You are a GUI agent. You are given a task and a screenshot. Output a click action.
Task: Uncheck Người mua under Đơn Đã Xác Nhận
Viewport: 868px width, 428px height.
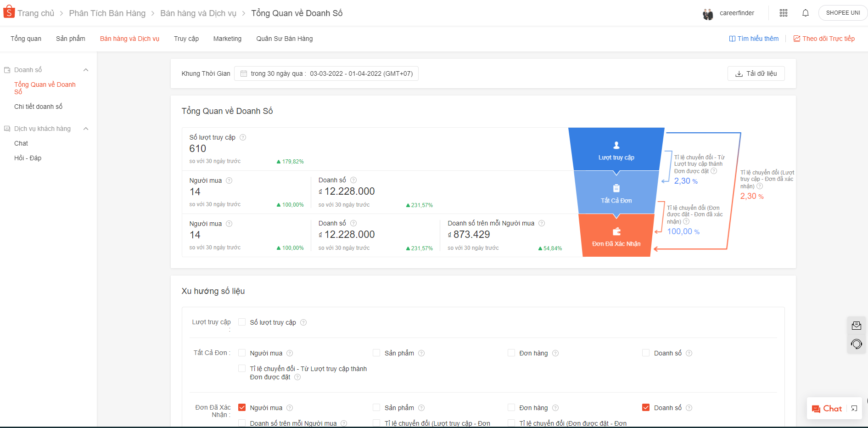[x=242, y=407]
